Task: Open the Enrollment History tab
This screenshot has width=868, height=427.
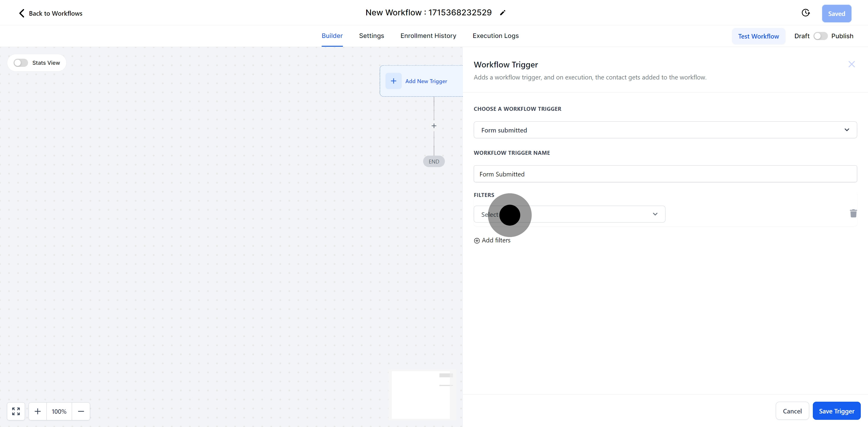Action: [x=428, y=36]
